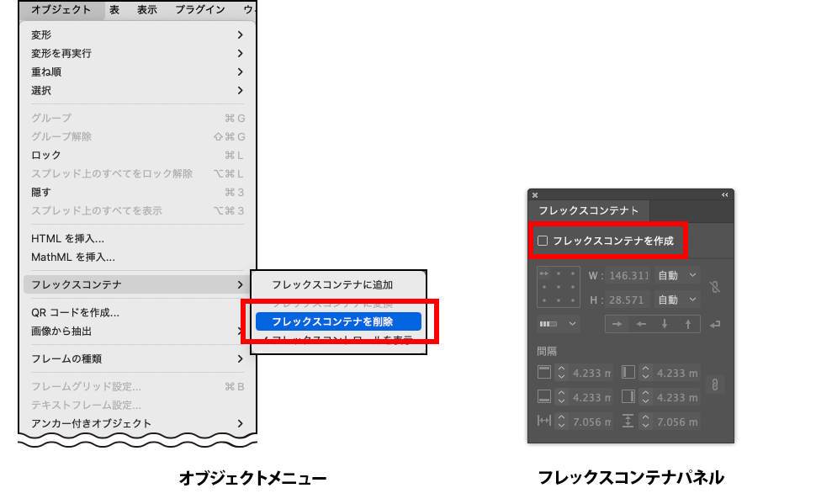816x504 pixels.
Task: Open the W 自動 dropdown
Action: 677,275
